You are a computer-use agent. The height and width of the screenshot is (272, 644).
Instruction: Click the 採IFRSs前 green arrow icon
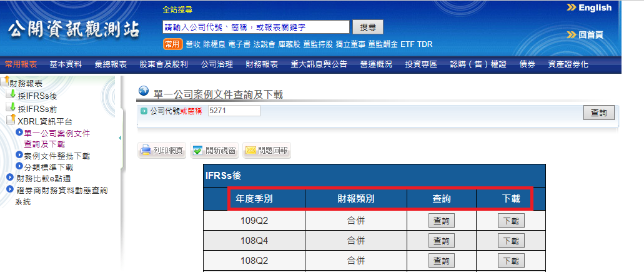11,108
